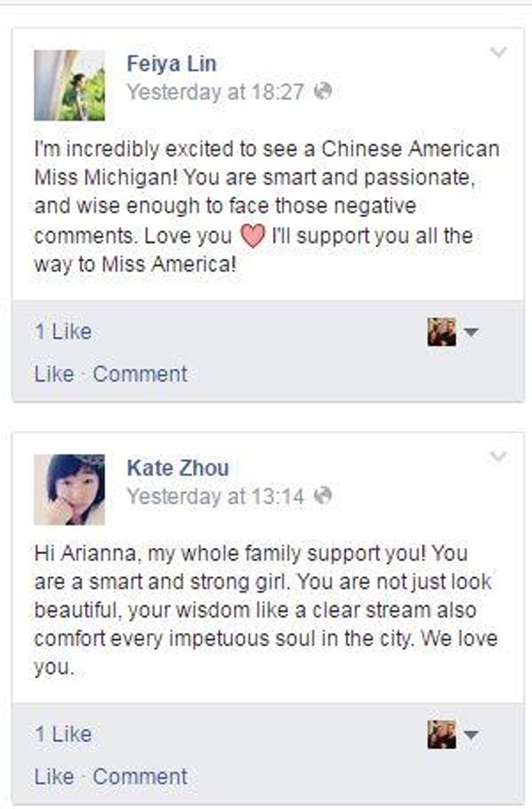View the 1 Like count on Kate's post
The height and width of the screenshot is (809, 532).
[x=63, y=734]
